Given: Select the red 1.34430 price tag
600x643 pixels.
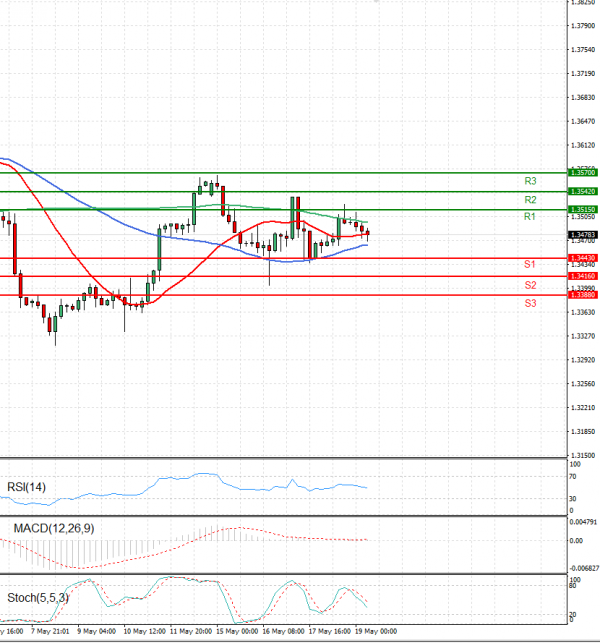Looking at the screenshot, I should click(583, 258).
